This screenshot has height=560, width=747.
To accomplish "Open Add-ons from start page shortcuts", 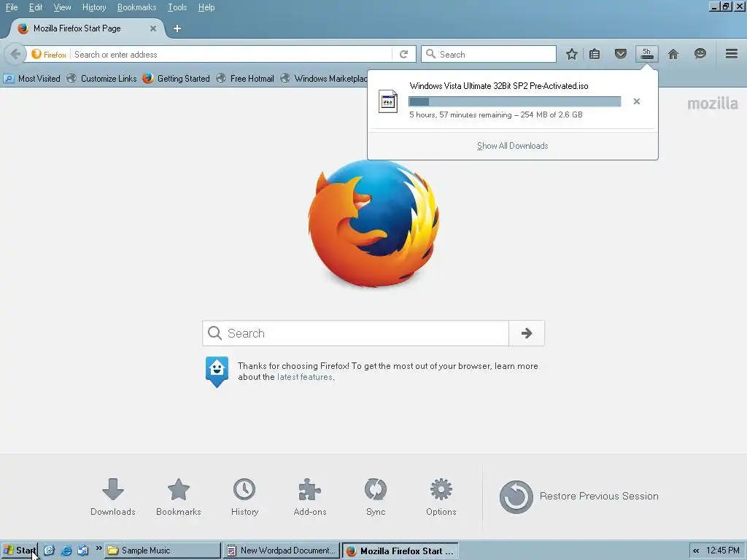I will pos(310,497).
